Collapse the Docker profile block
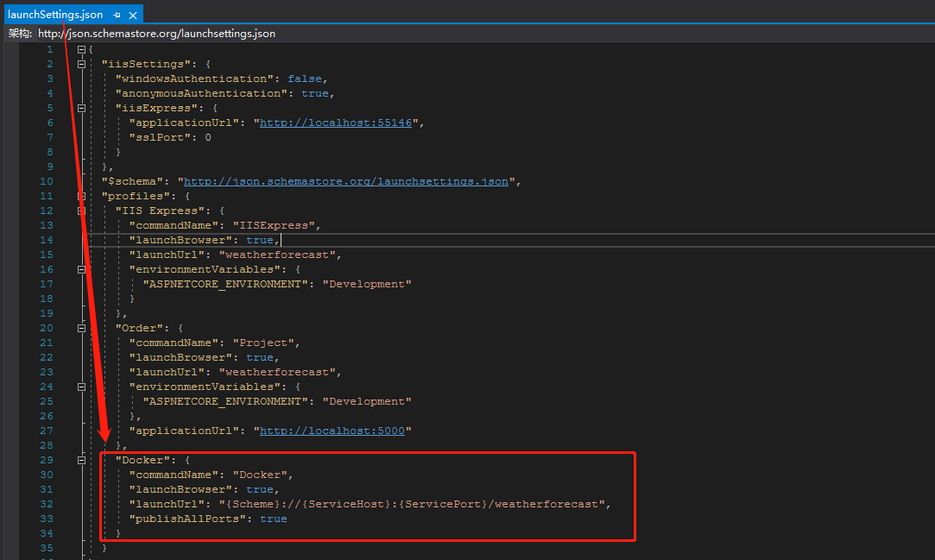The width and height of the screenshot is (935, 560). point(82,460)
